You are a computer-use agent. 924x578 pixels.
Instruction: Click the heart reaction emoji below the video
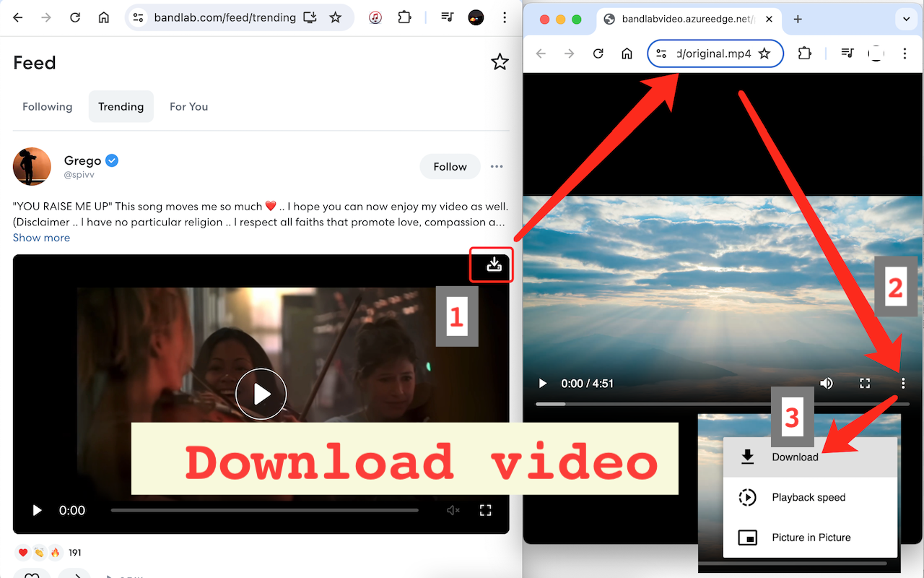pyautogui.click(x=22, y=552)
